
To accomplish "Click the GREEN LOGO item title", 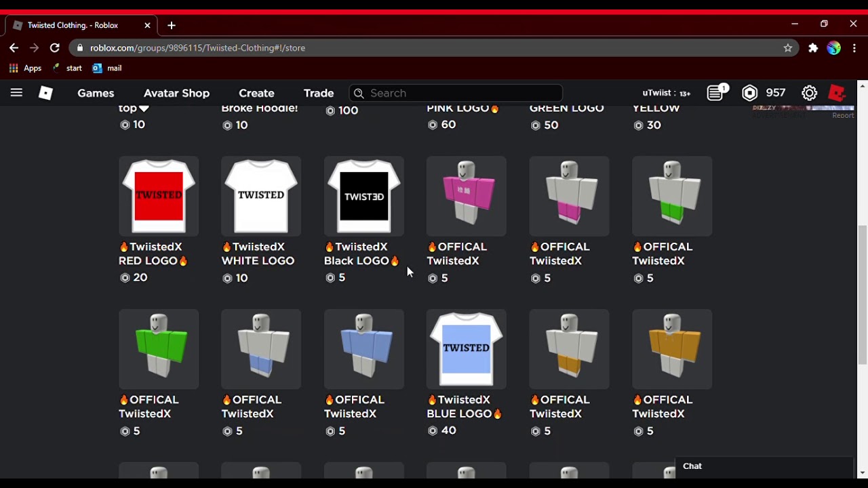I will [567, 108].
